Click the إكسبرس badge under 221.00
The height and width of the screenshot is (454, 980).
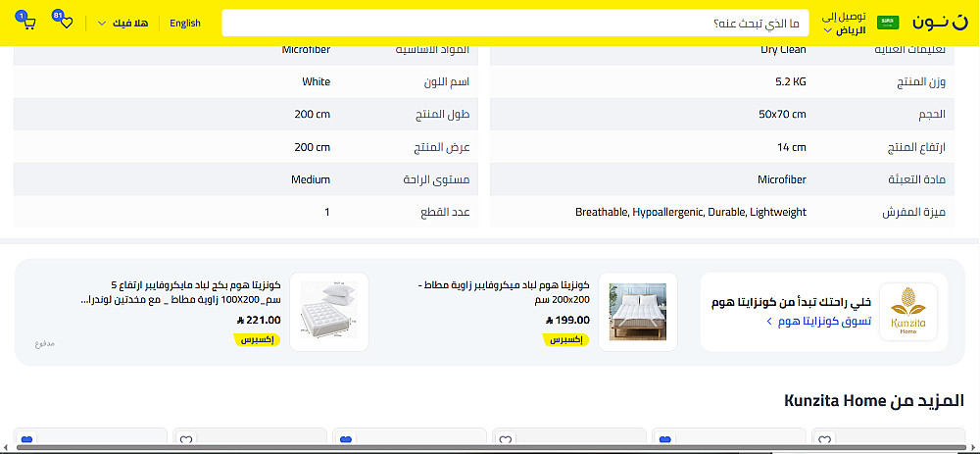[258, 339]
